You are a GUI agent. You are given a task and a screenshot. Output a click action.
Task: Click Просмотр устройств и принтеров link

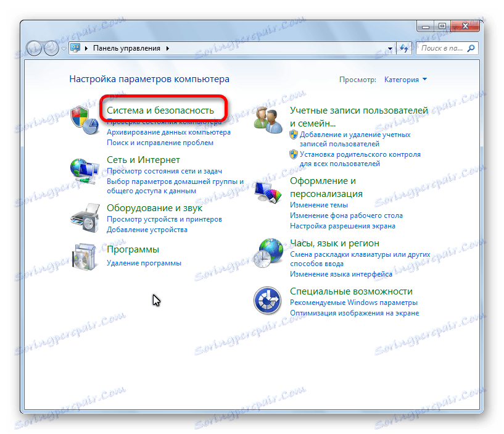pyautogui.click(x=164, y=219)
